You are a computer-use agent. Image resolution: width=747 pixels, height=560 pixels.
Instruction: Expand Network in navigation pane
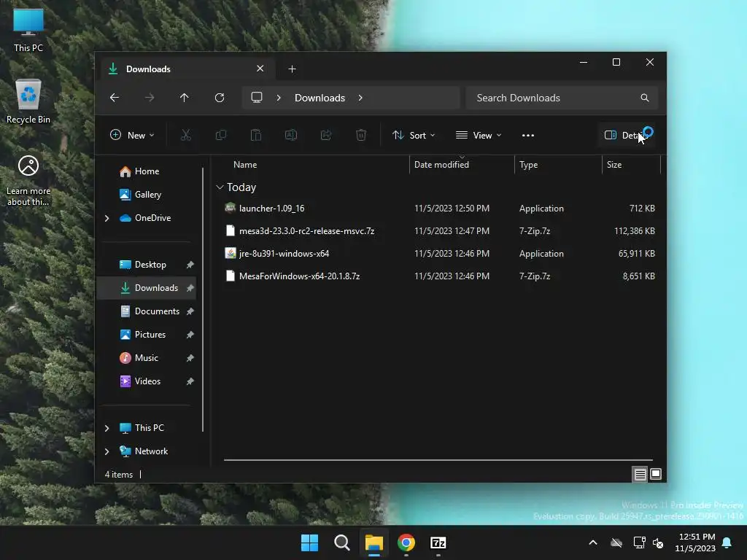click(107, 451)
